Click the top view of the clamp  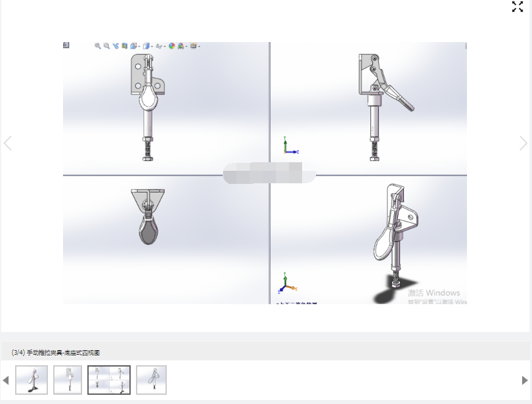pyautogui.click(x=148, y=217)
